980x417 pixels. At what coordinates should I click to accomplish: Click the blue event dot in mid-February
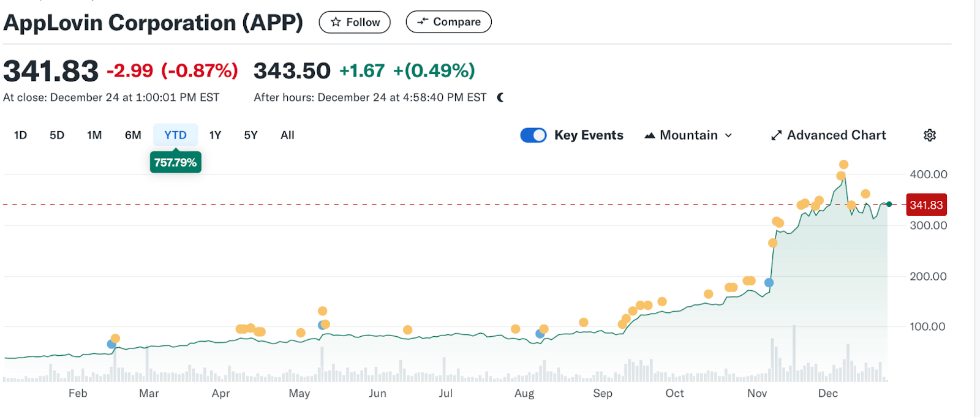[111, 344]
